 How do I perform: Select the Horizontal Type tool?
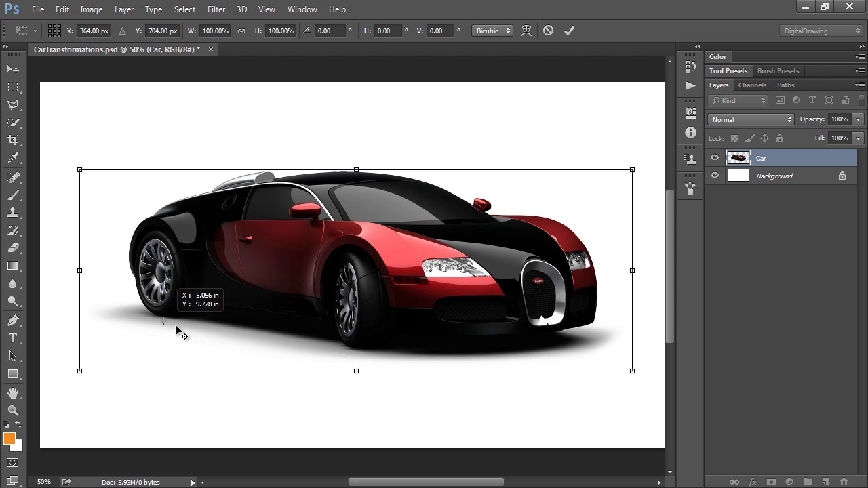(x=13, y=338)
